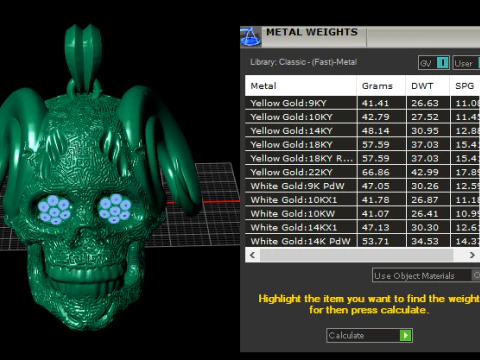This screenshot has height=360, width=480.
Task: Click the skull's right blue gemstone cluster
Action: click(x=115, y=208)
